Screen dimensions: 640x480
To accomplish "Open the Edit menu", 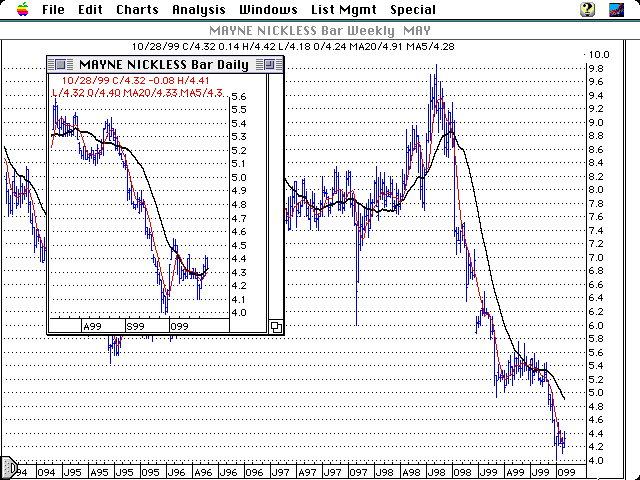I will coord(90,9).
